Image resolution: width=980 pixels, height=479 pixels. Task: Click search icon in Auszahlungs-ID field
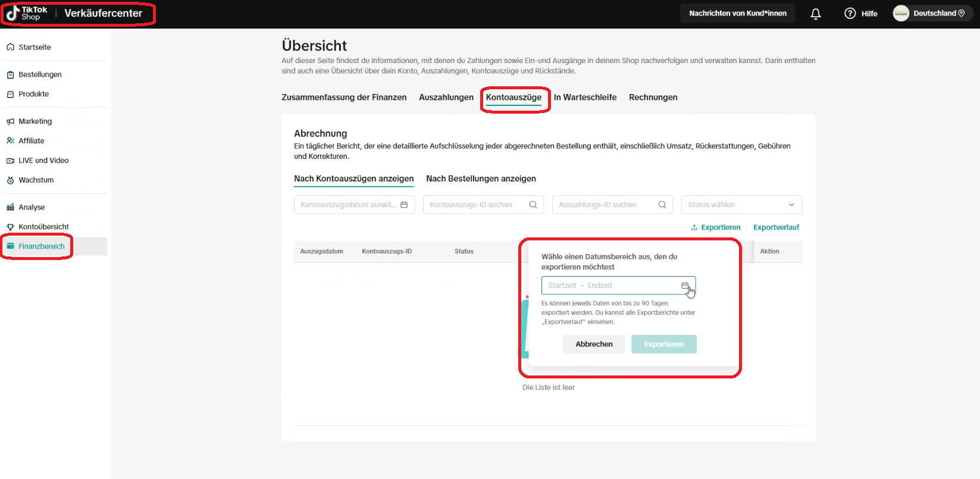pos(662,205)
